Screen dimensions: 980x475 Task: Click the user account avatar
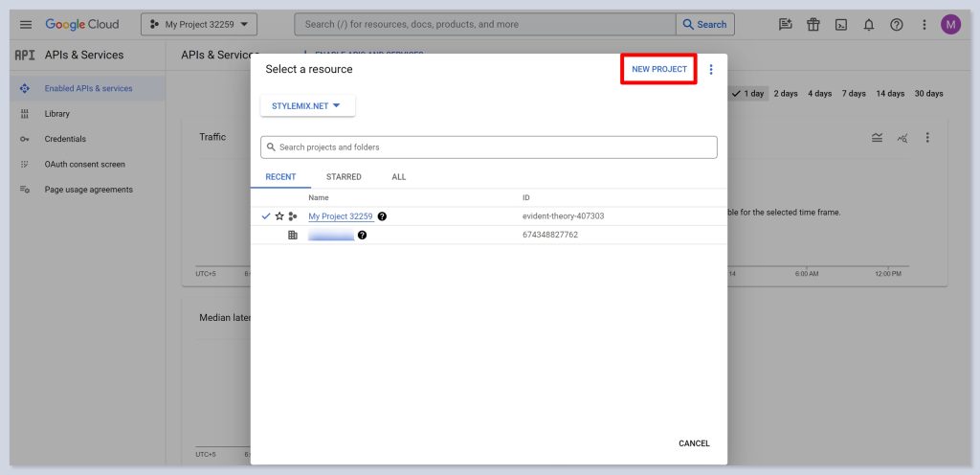pyautogui.click(x=950, y=25)
